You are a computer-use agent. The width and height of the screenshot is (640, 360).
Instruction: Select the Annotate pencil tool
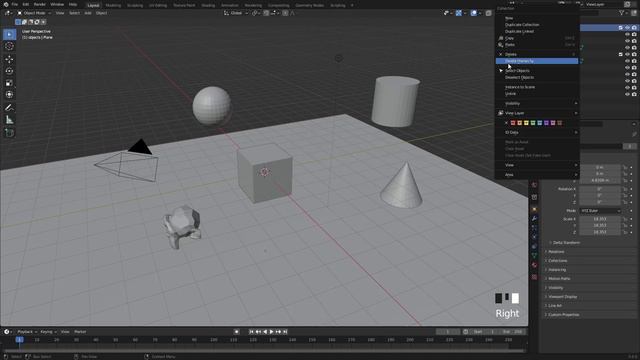pyautogui.click(x=9, y=108)
